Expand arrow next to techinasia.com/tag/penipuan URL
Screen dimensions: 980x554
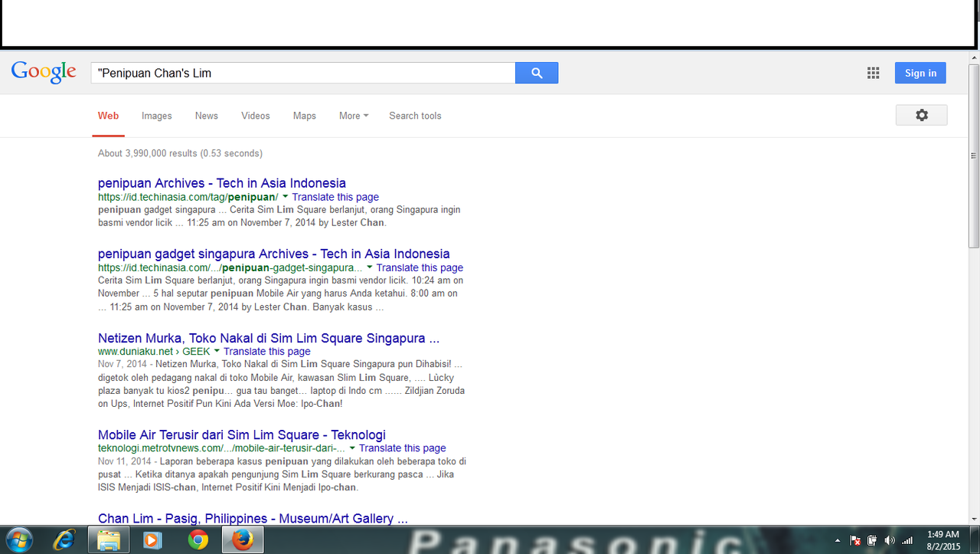(x=285, y=197)
